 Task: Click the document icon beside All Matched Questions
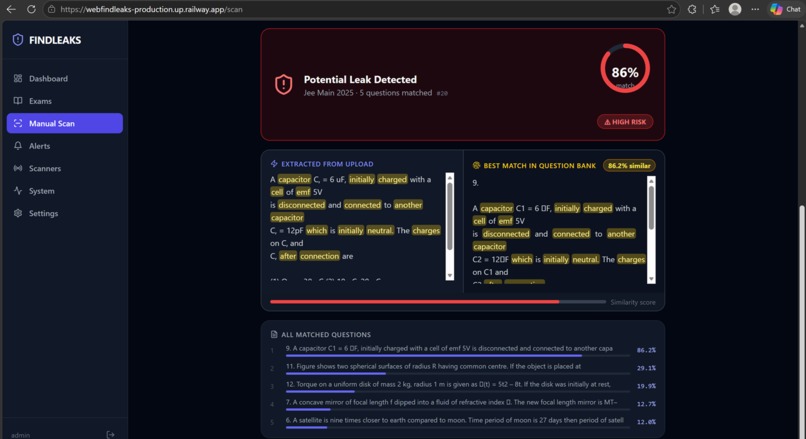click(x=274, y=335)
